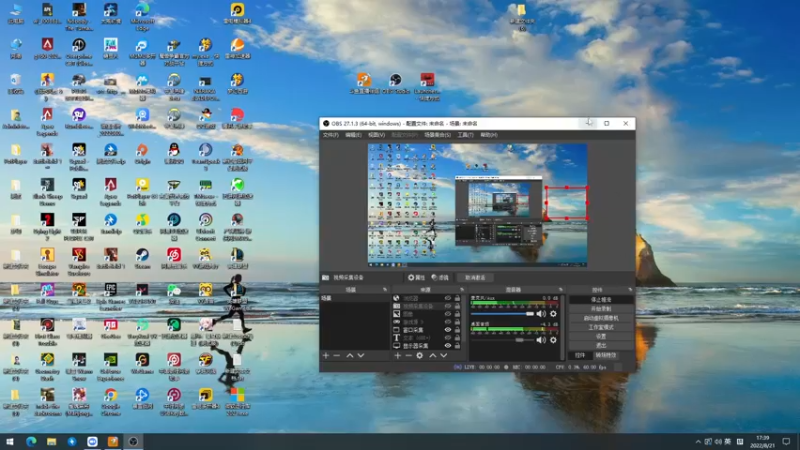
Task: Open the Geometry Dash desktop icon
Action: tap(47, 366)
